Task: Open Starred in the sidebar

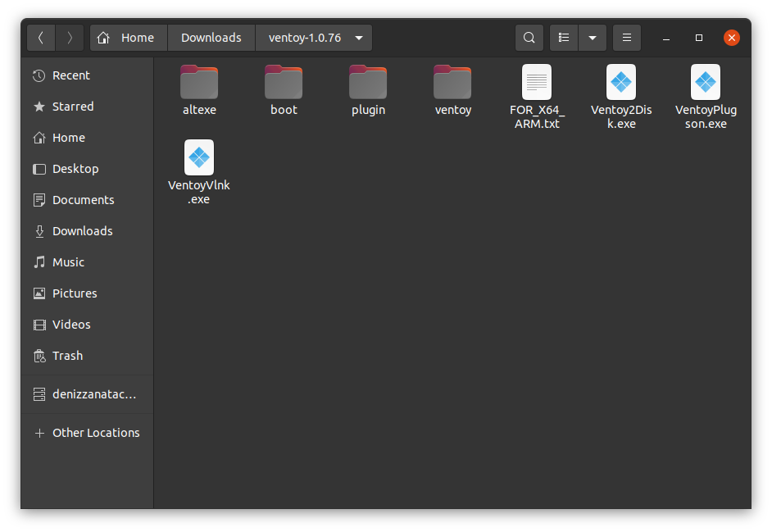Action: pos(87,107)
